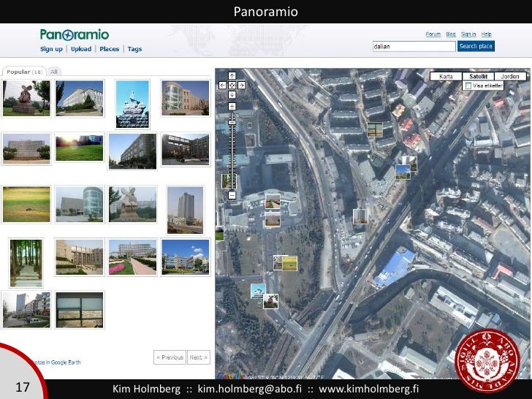Click the Next page button
The height and width of the screenshot is (399, 532).
199,357
